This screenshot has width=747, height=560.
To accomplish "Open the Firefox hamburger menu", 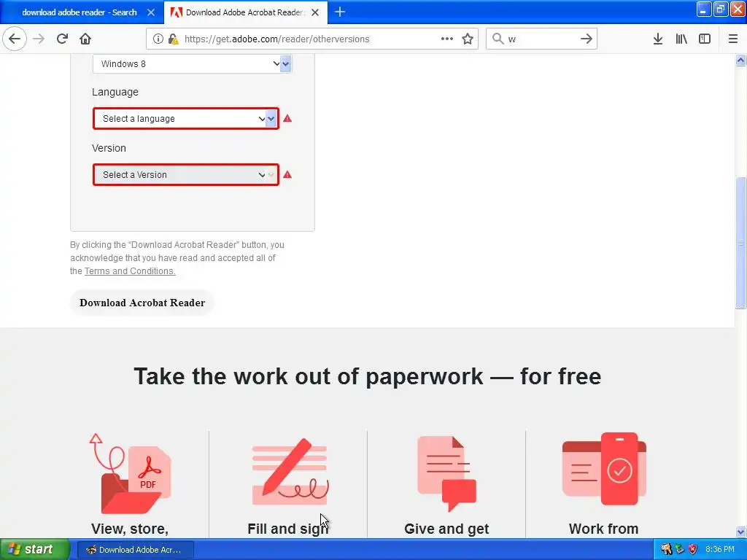I will click(x=733, y=39).
